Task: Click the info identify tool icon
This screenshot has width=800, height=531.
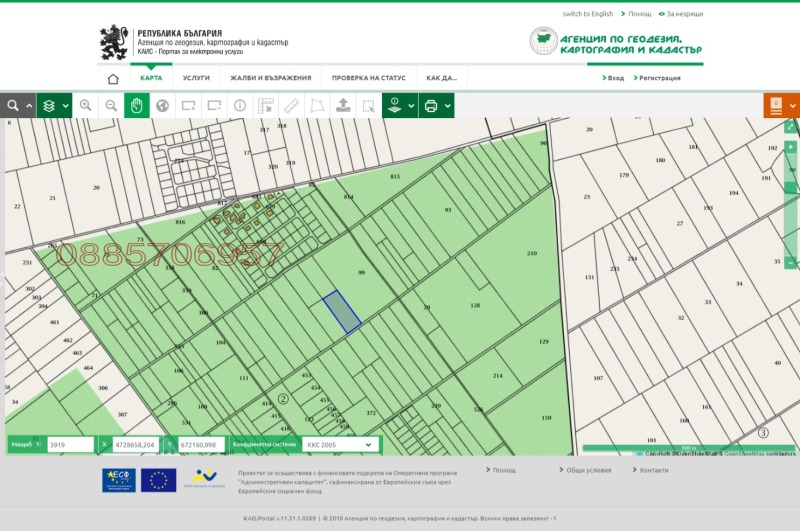Action: (240, 105)
